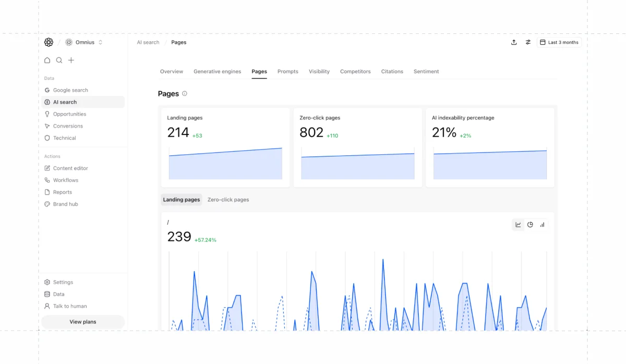This screenshot has width=626, height=364.
Task: Click the export/share icon in the top toolbar
Action: tap(514, 42)
